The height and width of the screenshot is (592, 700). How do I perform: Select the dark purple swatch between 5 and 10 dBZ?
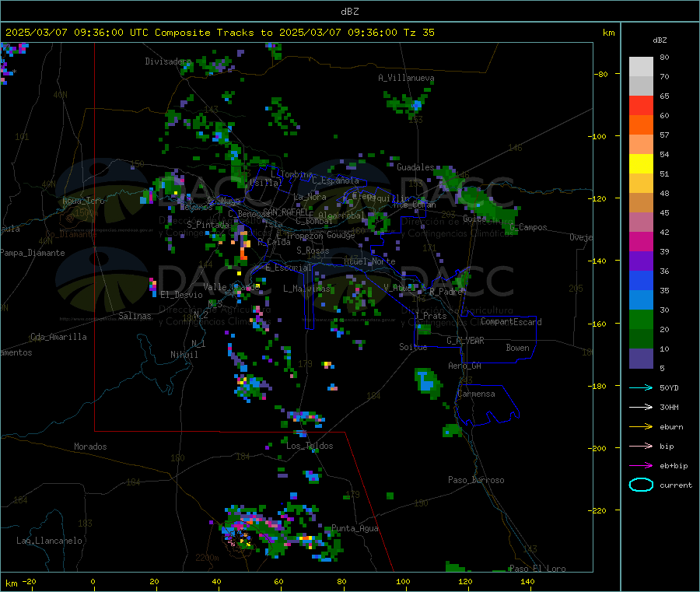[641, 359]
